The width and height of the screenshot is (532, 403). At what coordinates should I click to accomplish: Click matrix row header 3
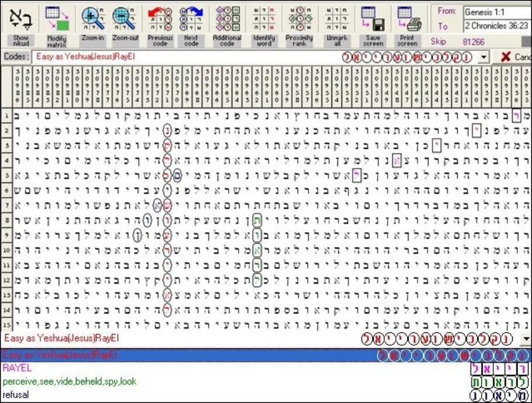point(6,146)
